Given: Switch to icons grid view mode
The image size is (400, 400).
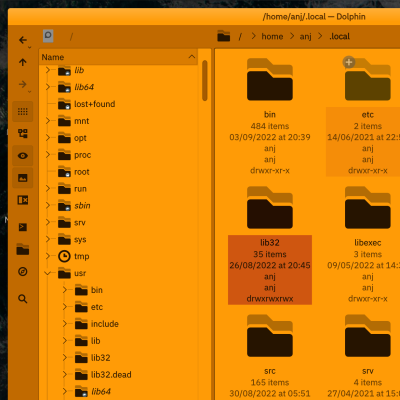Looking at the screenshot, I should tap(23, 111).
